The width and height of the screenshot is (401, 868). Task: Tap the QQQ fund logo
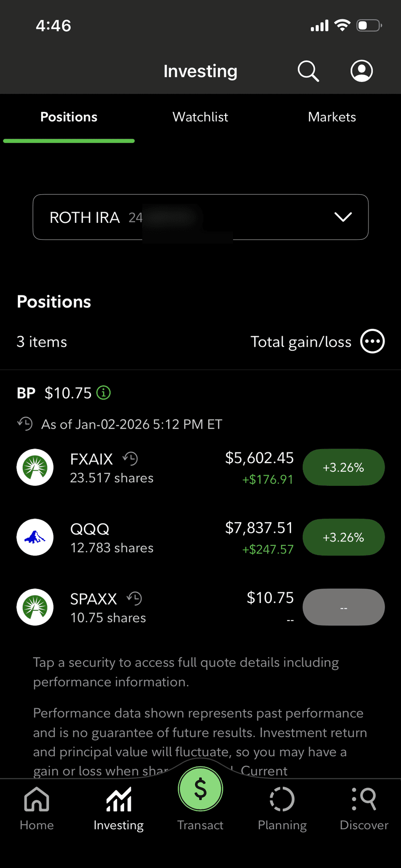click(35, 537)
